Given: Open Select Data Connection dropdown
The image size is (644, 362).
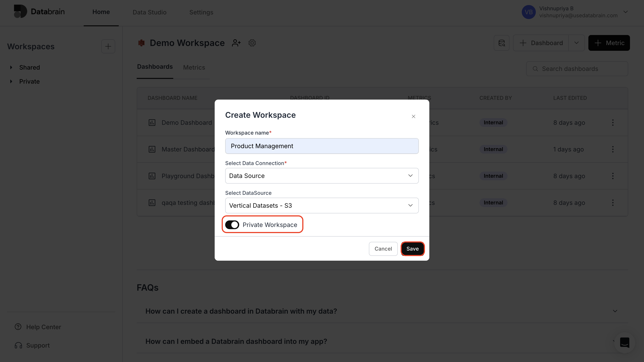Looking at the screenshot, I should point(322,176).
